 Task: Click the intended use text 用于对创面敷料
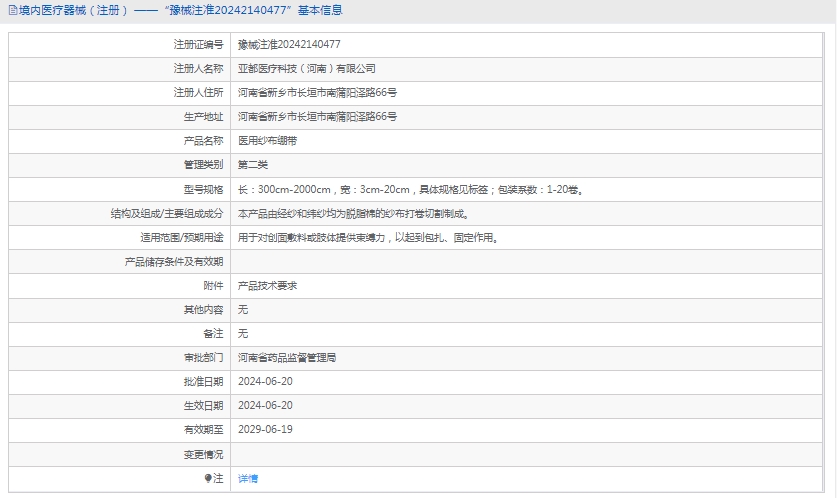point(367,237)
